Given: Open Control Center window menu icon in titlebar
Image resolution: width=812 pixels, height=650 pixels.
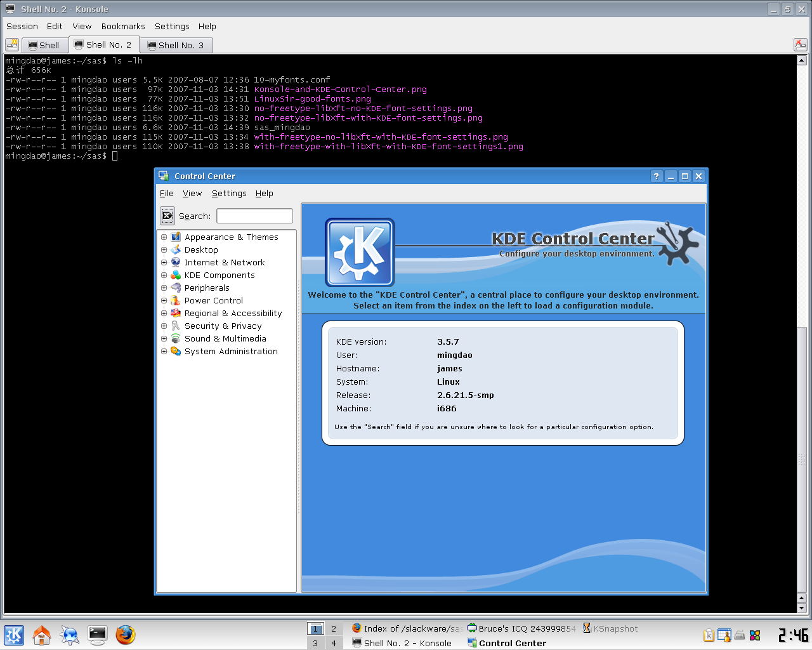Looking at the screenshot, I should 164,176.
